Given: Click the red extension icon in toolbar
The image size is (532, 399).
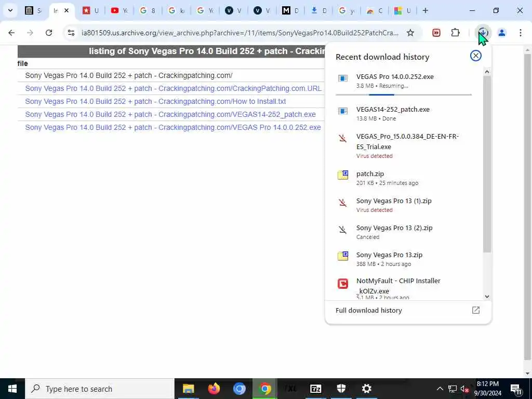Looking at the screenshot, I should [436, 33].
